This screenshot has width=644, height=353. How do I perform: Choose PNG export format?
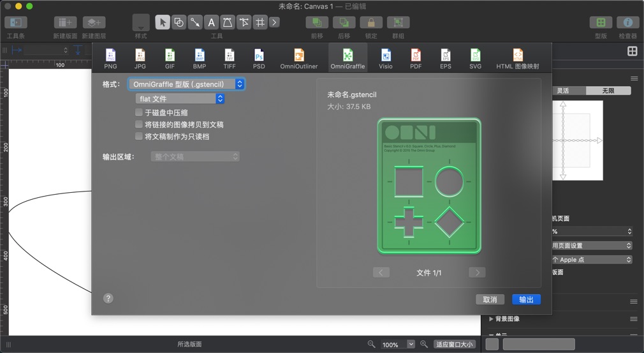pyautogui.click(x=110, y=59)
